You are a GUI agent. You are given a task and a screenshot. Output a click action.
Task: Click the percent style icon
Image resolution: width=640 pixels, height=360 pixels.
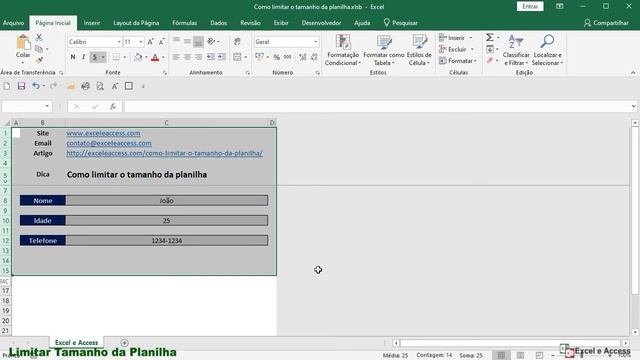click(277, 57)
